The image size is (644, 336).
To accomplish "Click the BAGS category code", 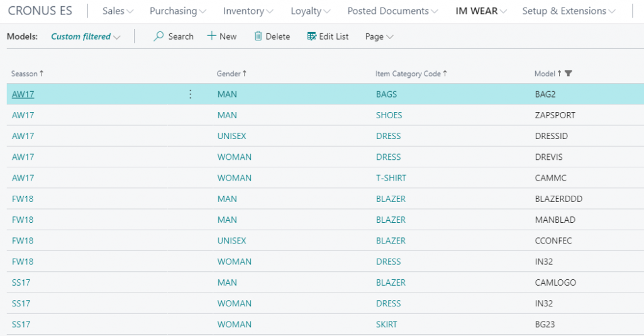I will [x=387, y=94].
